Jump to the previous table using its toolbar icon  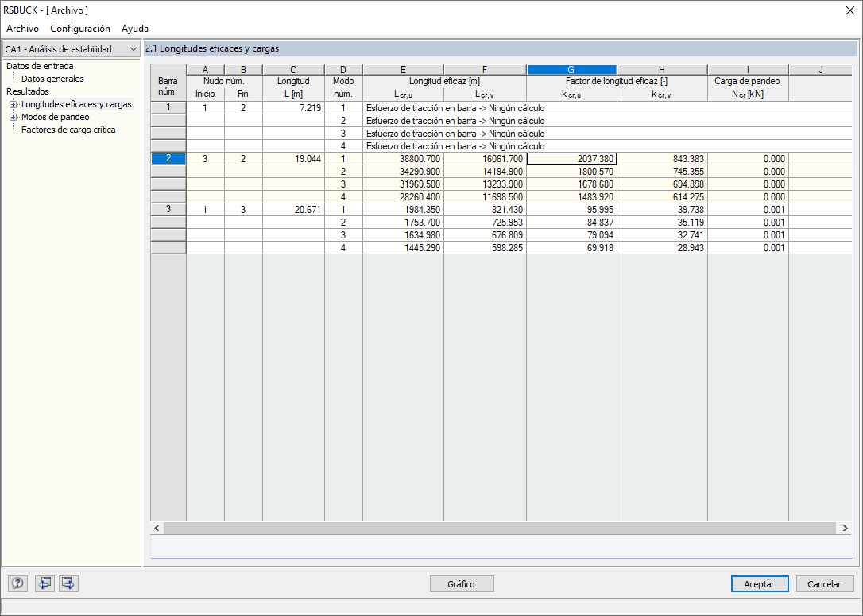[45, 583]
